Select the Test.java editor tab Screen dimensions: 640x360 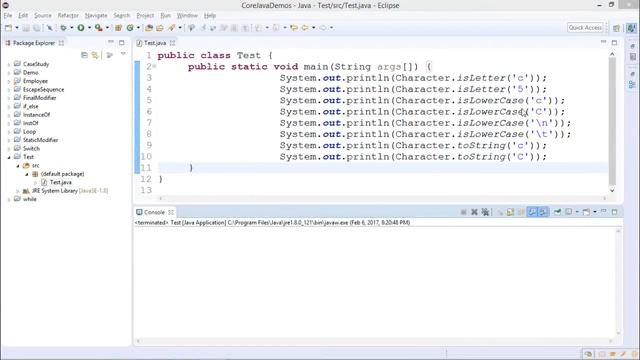tap(155, 43)
